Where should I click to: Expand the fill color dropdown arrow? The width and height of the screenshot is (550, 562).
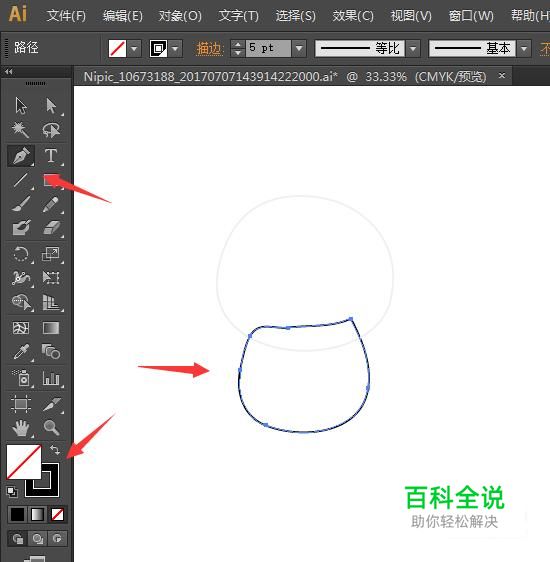coord(134,48)
